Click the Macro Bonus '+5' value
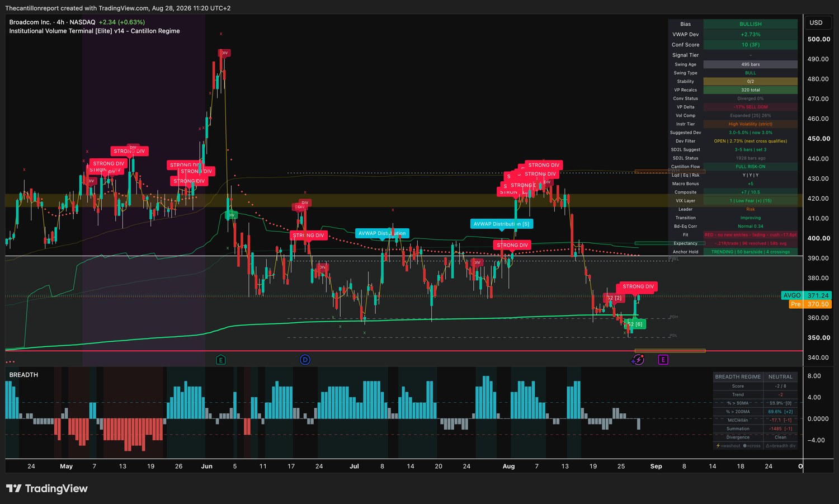 click(750, 183)
